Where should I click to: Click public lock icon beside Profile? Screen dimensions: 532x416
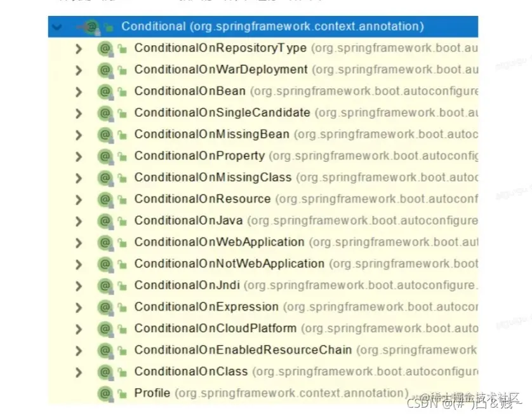coord(122,394)
